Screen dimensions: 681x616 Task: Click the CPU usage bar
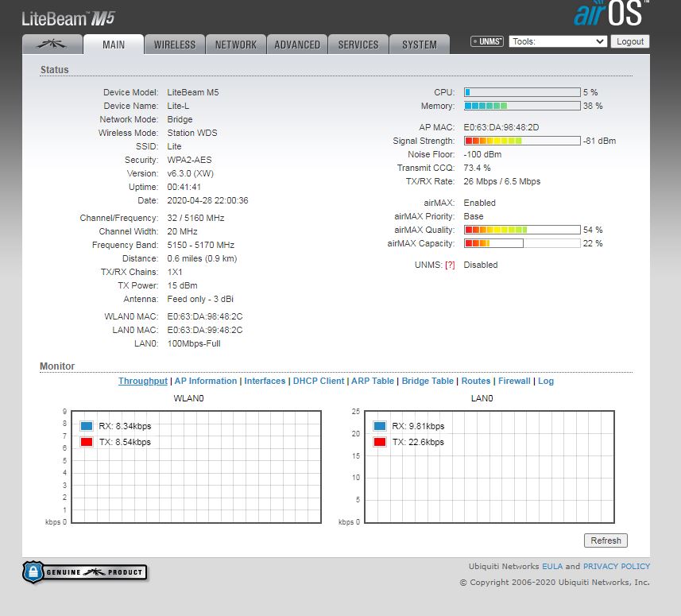click(x=522, y=92)
